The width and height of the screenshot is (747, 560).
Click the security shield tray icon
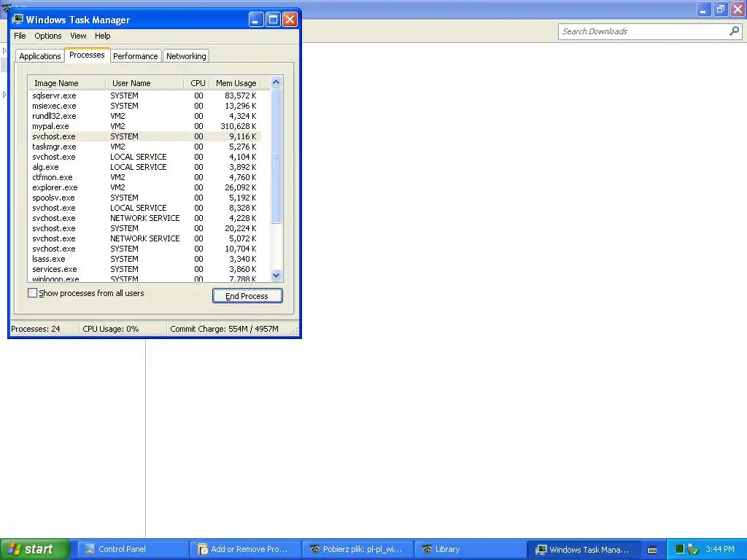pos(693,550)
